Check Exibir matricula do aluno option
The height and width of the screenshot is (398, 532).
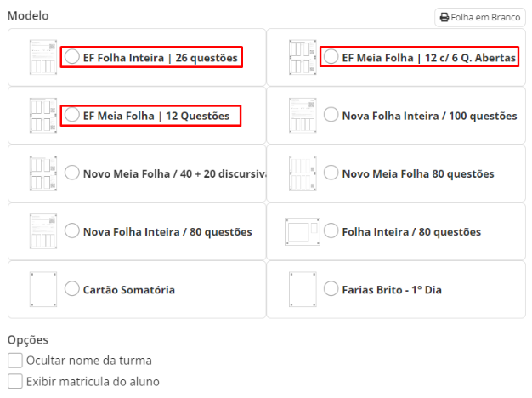point(15,381)
